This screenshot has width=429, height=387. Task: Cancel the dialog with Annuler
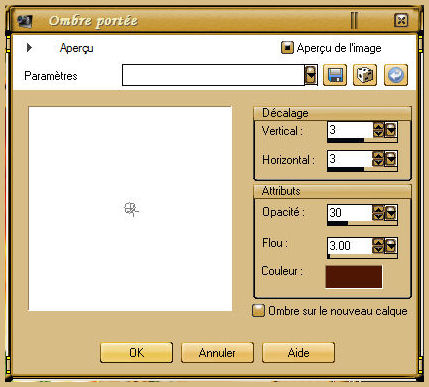coord(217,353)
